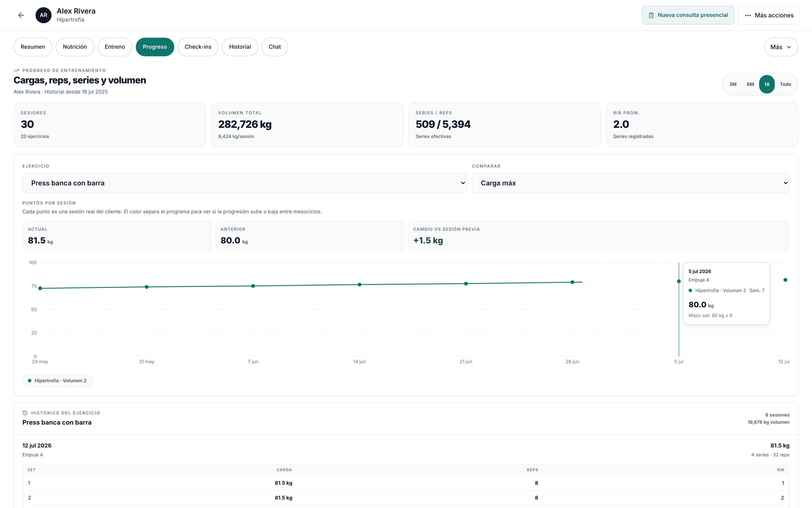Click the 5 jul data point on chart
The width and height of the screenshot is (812, 508).
click(x=679, y=281)
